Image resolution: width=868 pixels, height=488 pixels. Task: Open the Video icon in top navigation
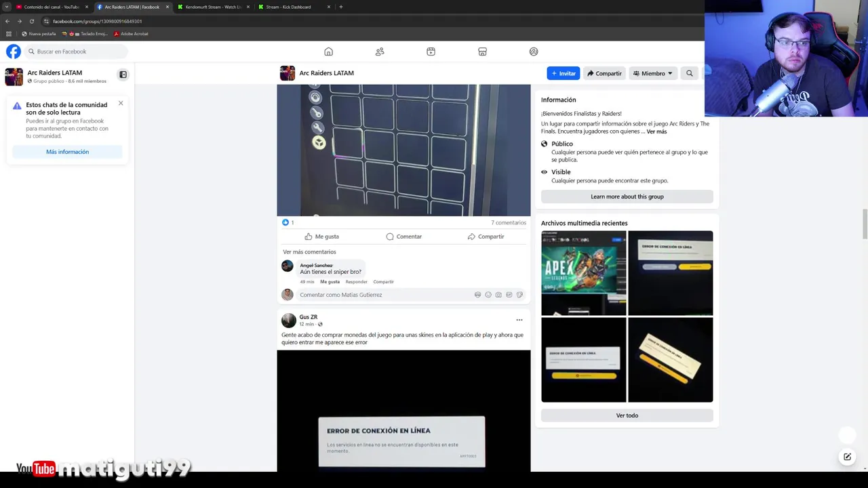[431, 52]
